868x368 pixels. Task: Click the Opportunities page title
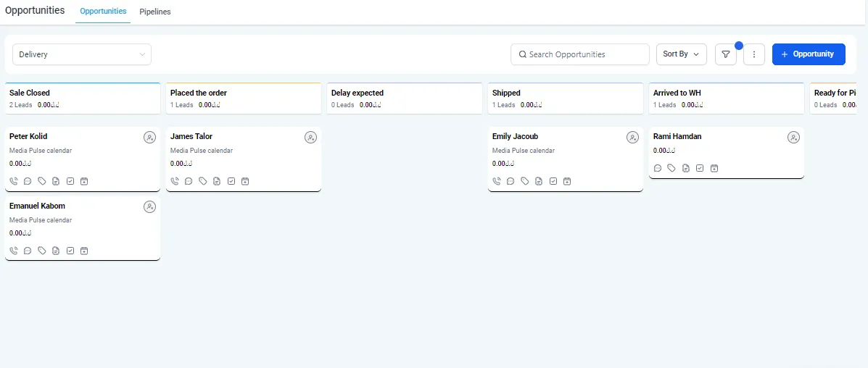coord(35,11)
